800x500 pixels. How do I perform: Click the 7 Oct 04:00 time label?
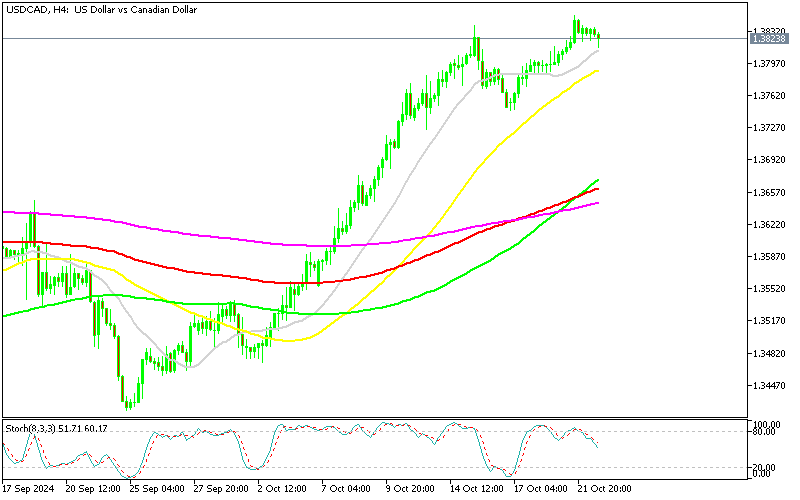(x=346, y=489)
